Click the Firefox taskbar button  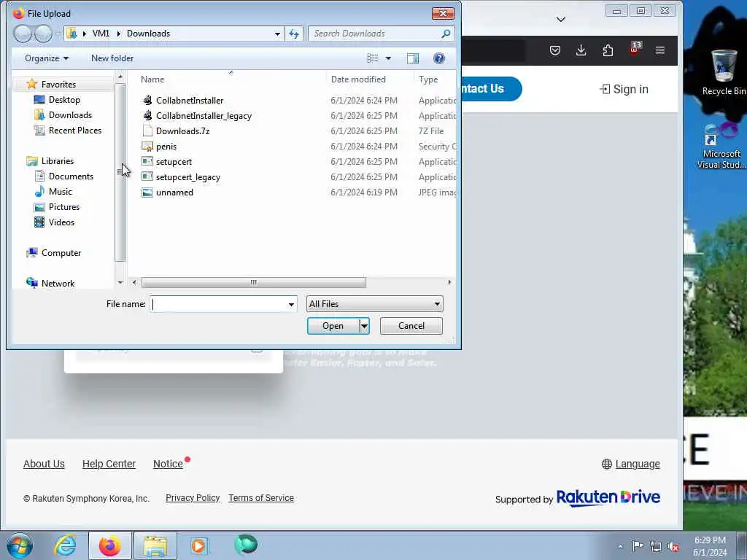pos(110,545)
